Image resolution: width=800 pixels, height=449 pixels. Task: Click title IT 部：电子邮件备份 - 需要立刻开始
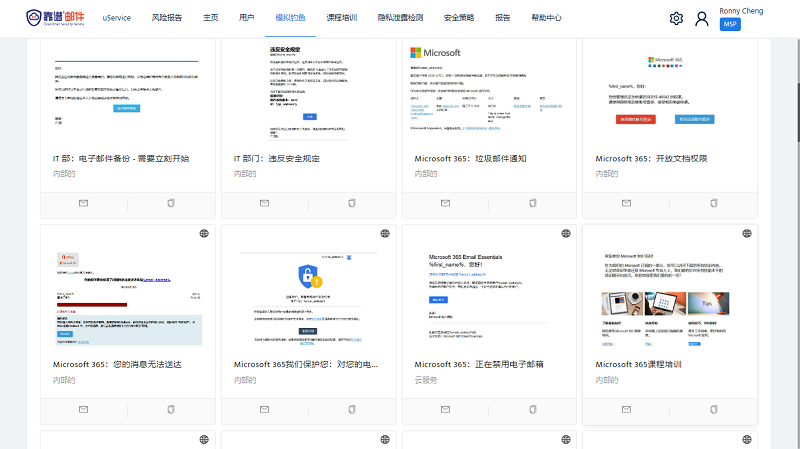tap(121, 159)
